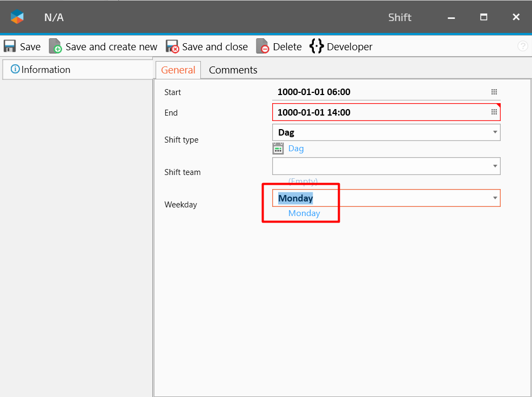Follow the Dag shift type link
Viewport: 532px width, 397px height.
tap(296, 149)
